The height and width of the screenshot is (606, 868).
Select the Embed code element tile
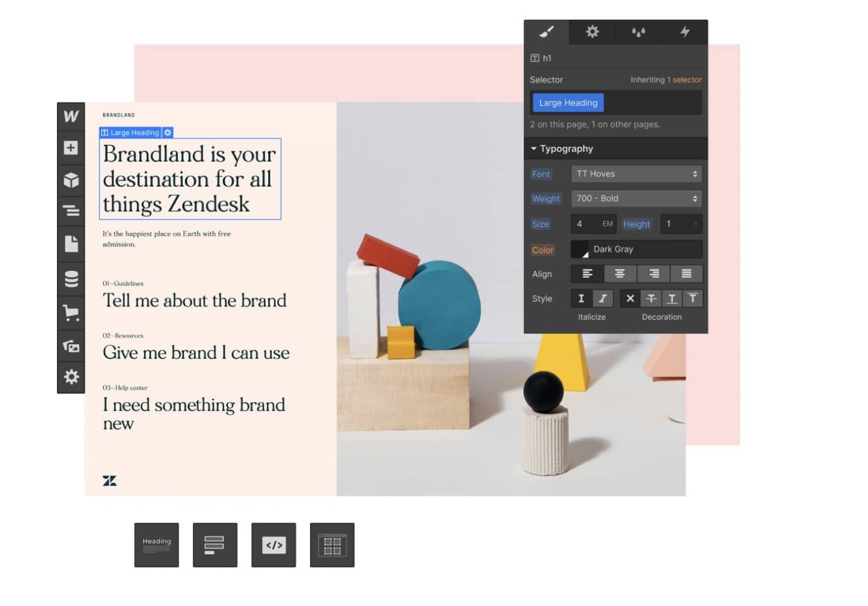(274, 545)
